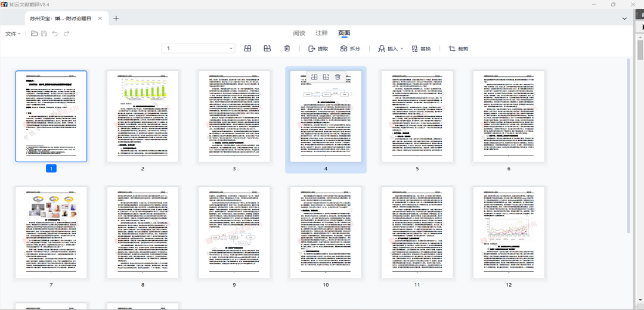Rotate page 4 left via hover icon
Image resolution: width=644 pixels, height=310 pixels.
[x=314, y=77]
